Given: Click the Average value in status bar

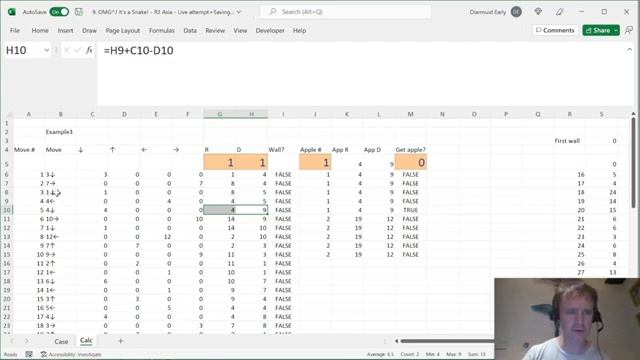Looking at the screenshot, I should pos(380,354).
